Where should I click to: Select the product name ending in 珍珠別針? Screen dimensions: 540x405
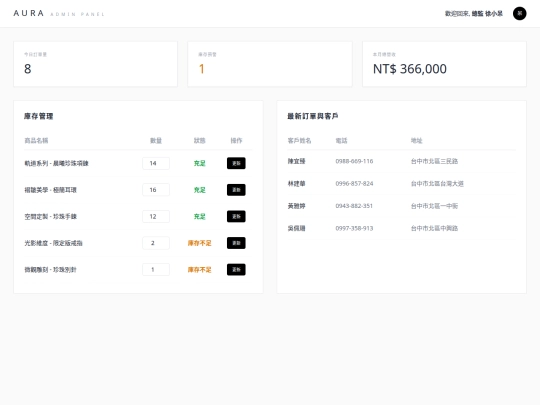click(50, 270)
